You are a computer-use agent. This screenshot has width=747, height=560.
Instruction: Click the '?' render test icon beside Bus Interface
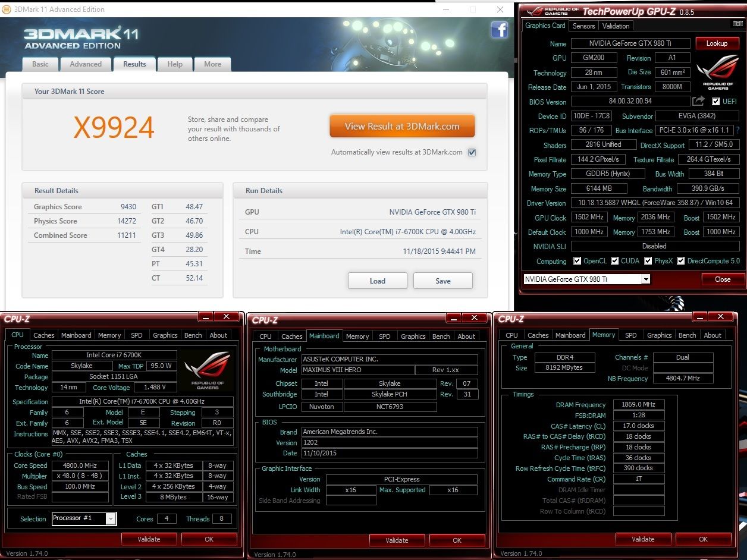coord(737,130)
